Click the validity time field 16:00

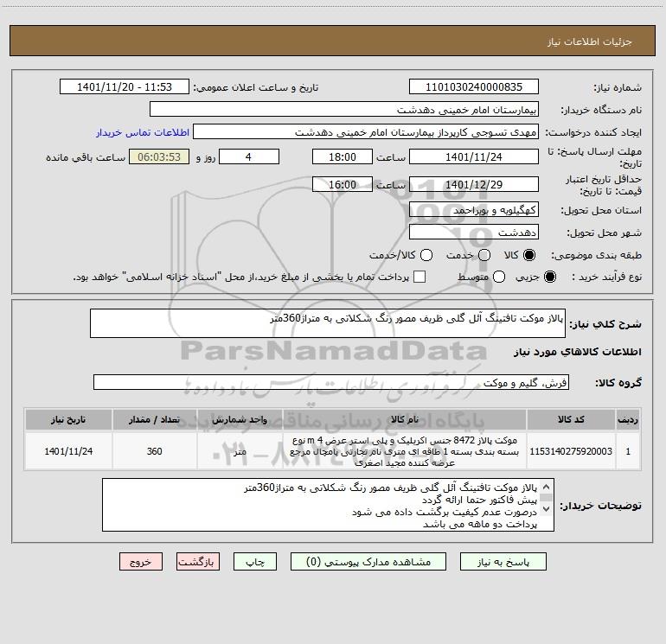(x=343, y=184)
